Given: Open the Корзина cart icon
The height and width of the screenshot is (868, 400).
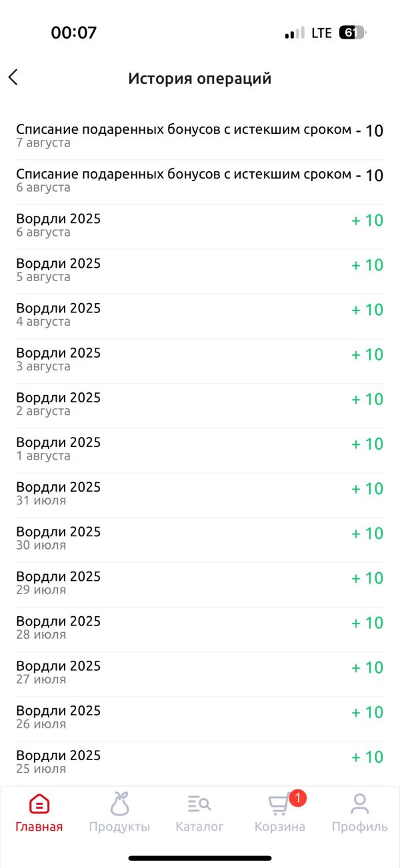Looking at the screenshot, I should (279, 805).
